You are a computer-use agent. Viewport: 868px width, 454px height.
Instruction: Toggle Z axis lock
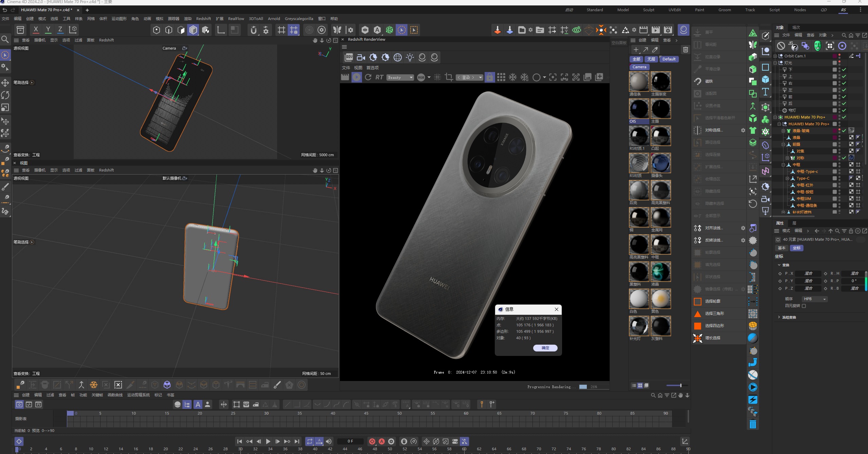[x=60, y=30]
